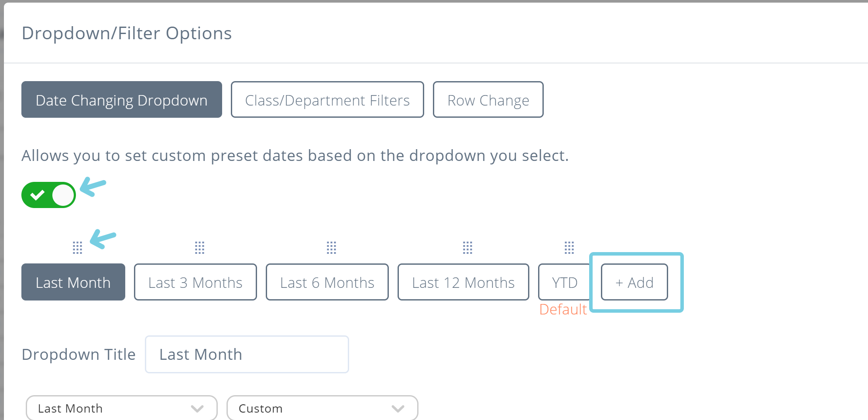Switch to the Class/Department Filters tab
The width and height of the screenshot is (868, 420).
click(327, 99)
